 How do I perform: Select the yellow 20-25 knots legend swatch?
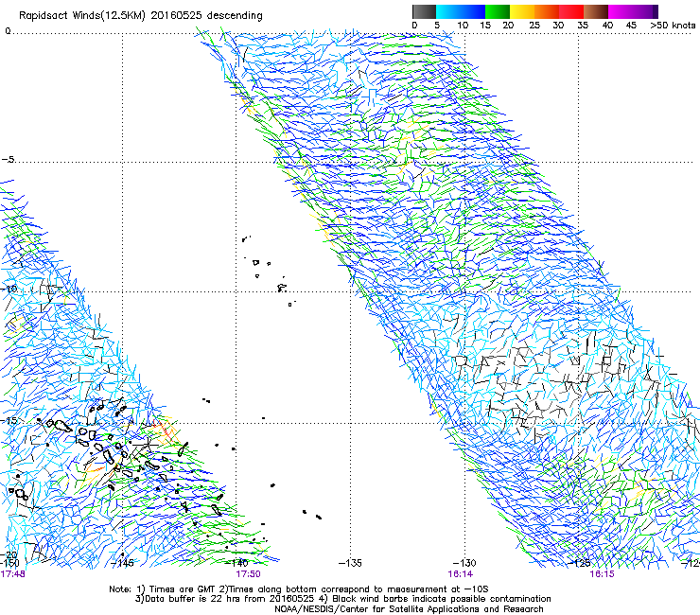click(522, 11)
